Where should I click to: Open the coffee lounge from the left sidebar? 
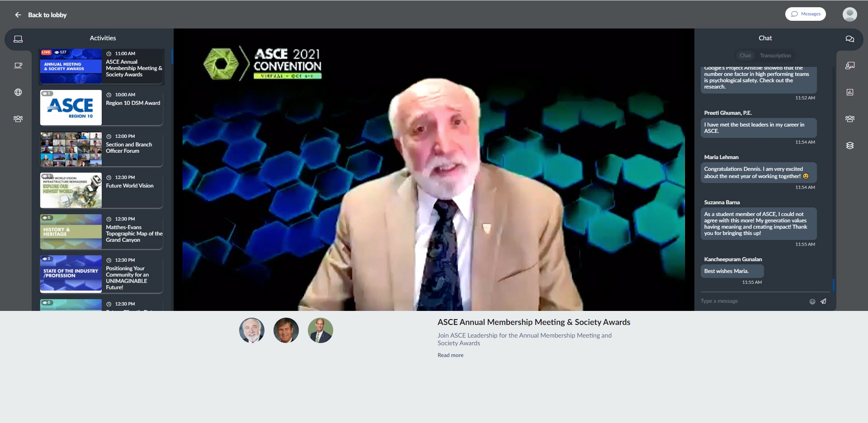tap(18, 66)
